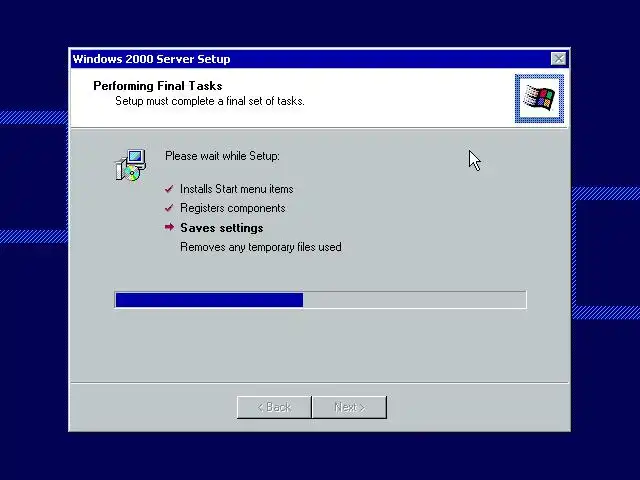This screenshot has height=480, width=640.
Task: Click 'Removes any temporary files used' text
Action: point(261,247)
